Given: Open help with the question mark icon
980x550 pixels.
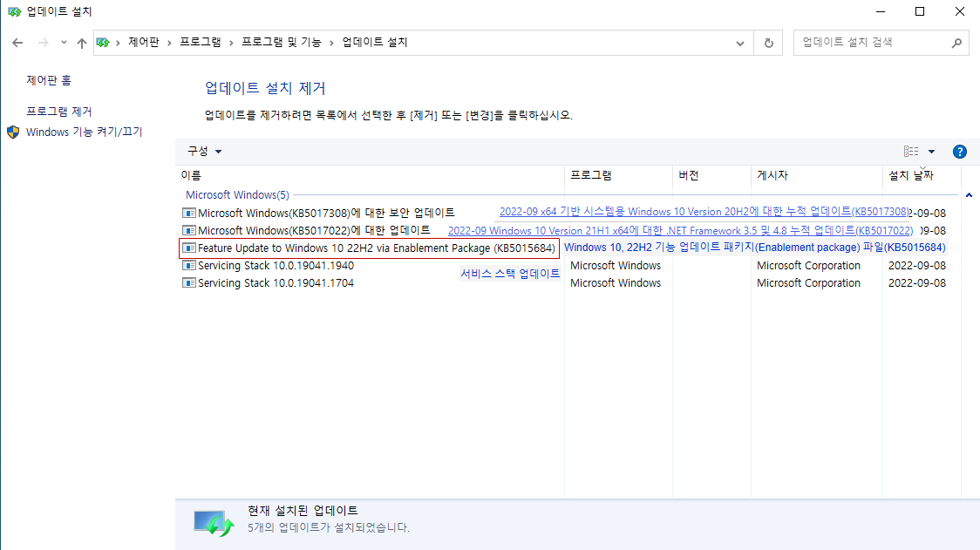Looking at the screenshot, I should tap(959, 152).
